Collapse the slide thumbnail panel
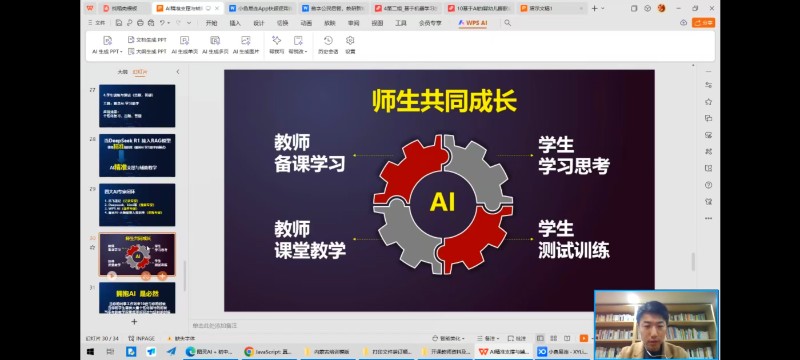Image resolution: width=800 pixels, height=360 pixels. 178,72
